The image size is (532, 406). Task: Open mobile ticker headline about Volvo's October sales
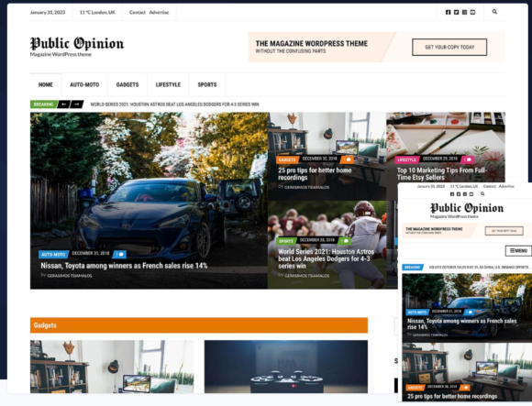tap(480, 267)
